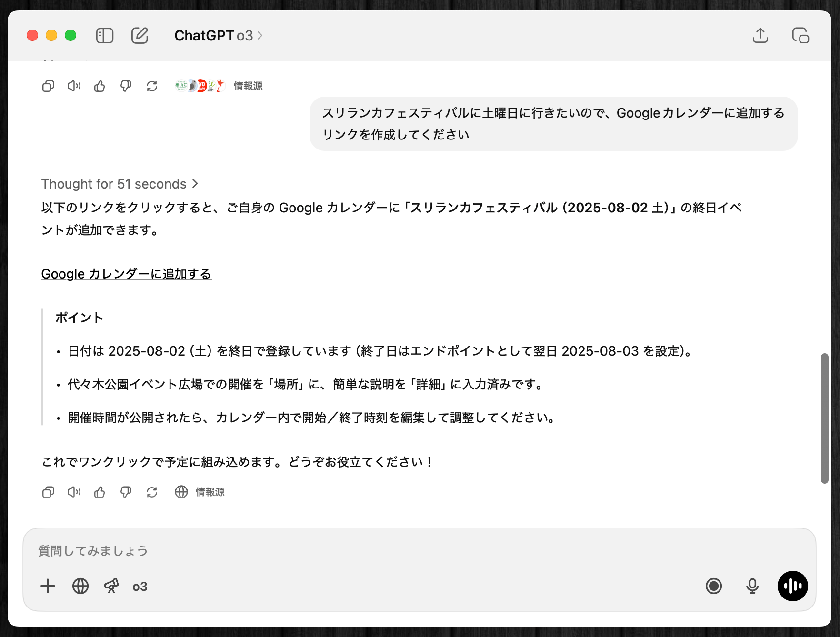Open 情報源 sources next to site favicons
This screenshot has height=637, width=840.
pos(248,86)
